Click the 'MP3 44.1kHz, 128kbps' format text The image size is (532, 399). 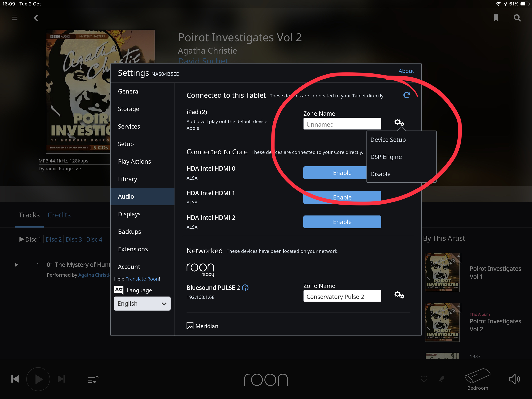point(63,161)
